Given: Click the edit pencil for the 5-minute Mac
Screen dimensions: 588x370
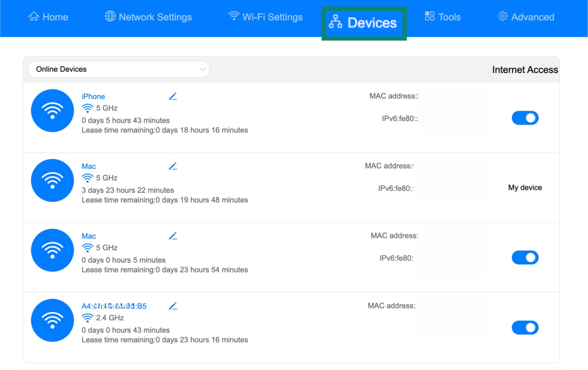Looking at the screenshot, I should 172,236.
